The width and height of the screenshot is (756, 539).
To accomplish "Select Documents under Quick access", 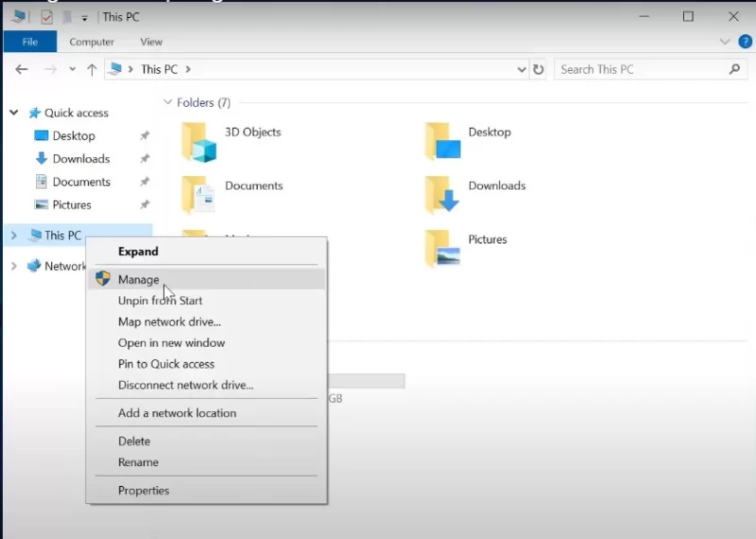I will [81, 182].
